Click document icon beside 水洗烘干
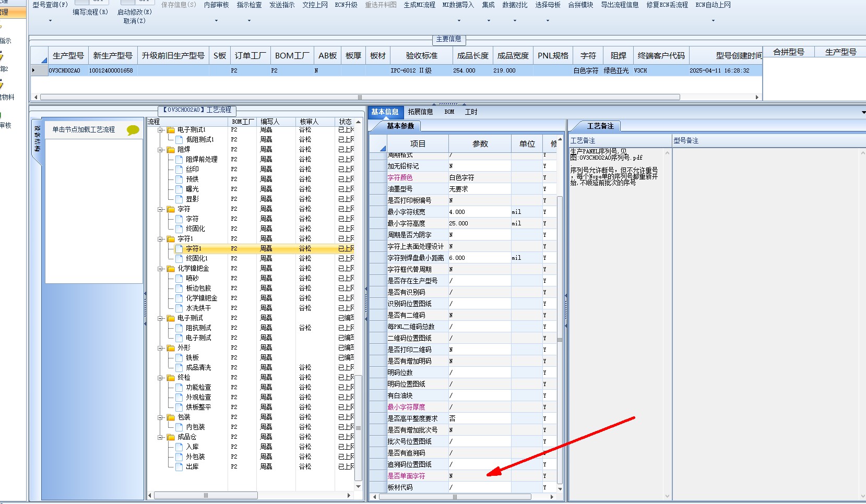This screenshot has width=866, height=504. 179,308
